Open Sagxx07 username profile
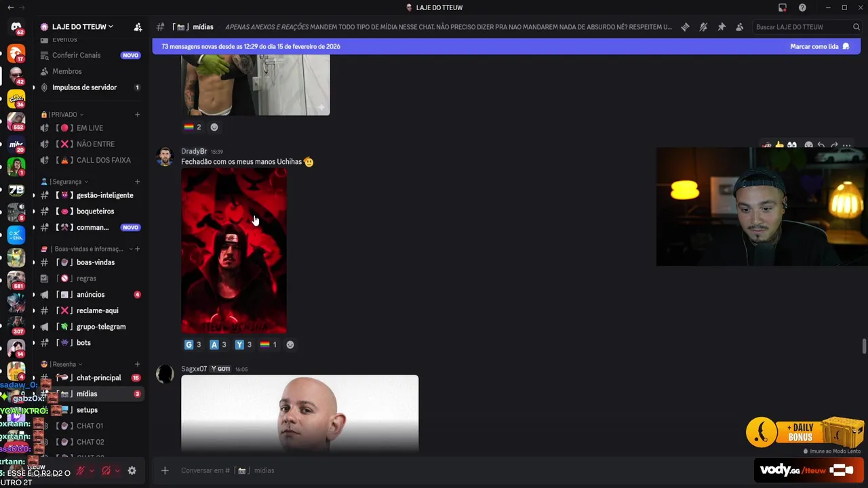This screenshot has height=488, width=868. click(194, 369)
